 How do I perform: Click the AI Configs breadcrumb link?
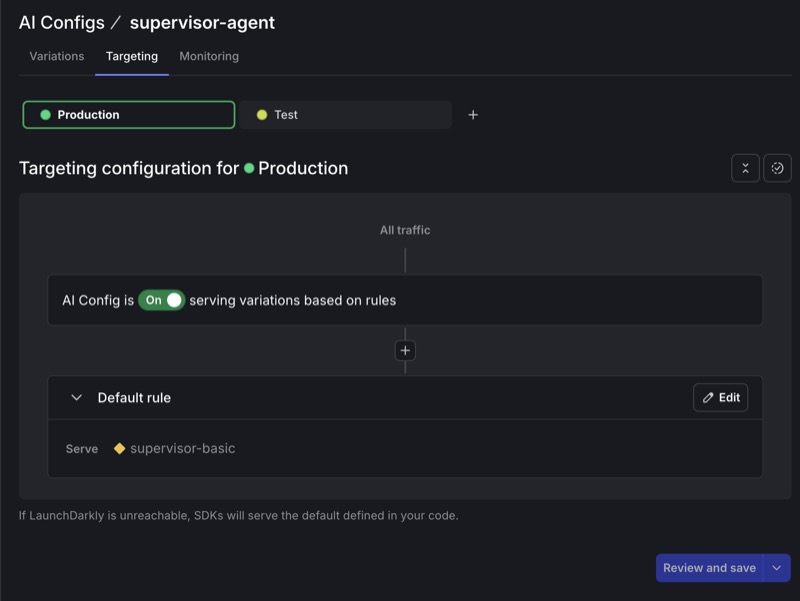pos(62,22)
